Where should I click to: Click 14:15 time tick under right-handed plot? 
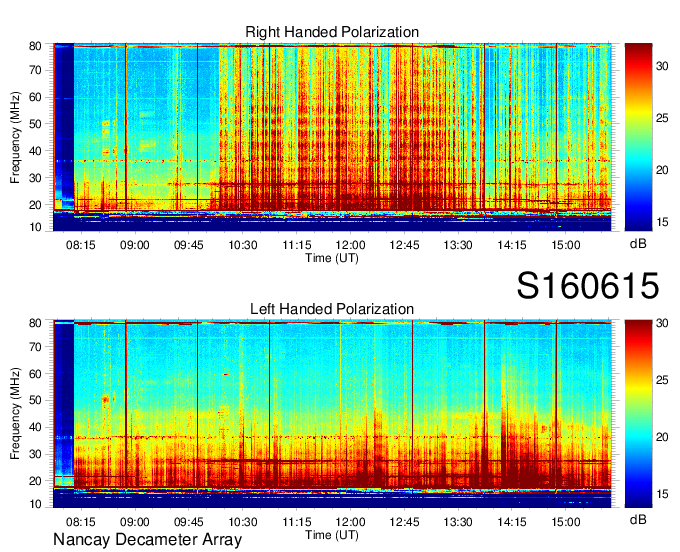(x=512, y=245)
